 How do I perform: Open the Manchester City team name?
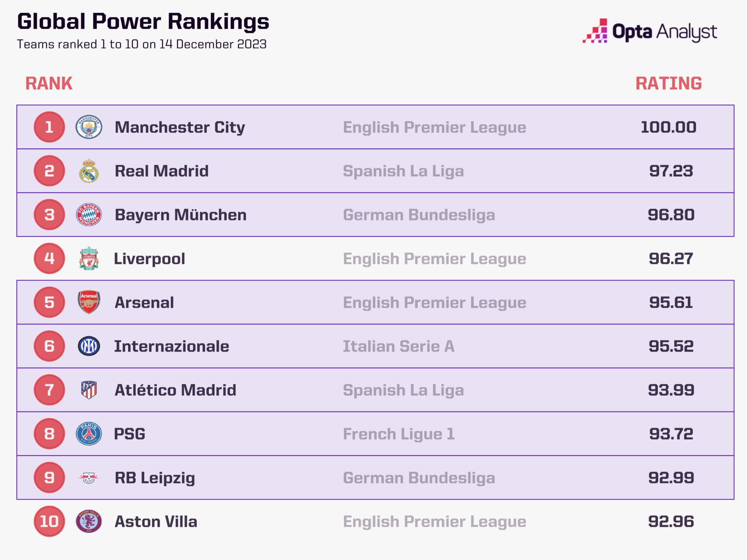pyautogui.click(x=180, y=127)
